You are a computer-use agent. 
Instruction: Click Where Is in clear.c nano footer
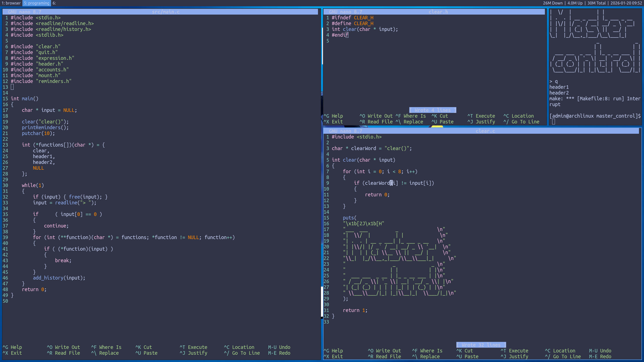pyautogui.click(x=427, y=351)
